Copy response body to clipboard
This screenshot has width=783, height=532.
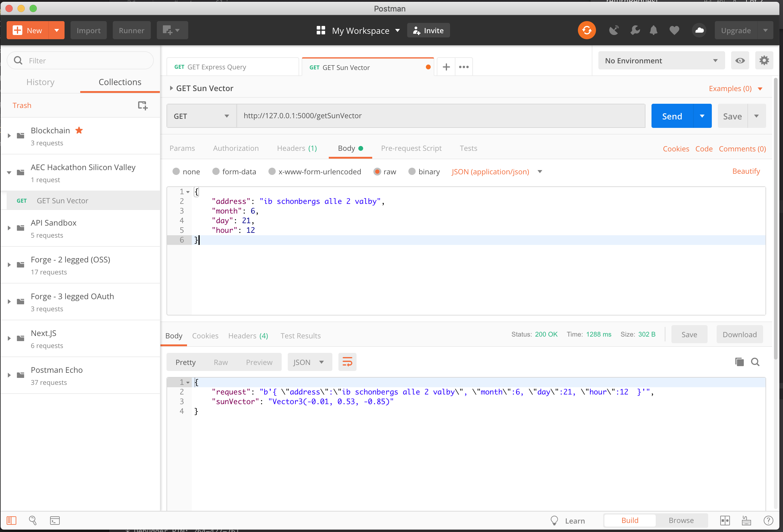tap(739, 362)
